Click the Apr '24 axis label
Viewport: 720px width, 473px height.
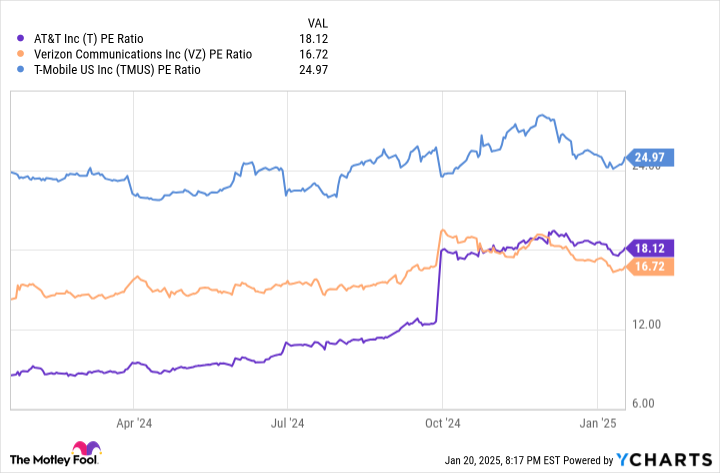point(134,423)
